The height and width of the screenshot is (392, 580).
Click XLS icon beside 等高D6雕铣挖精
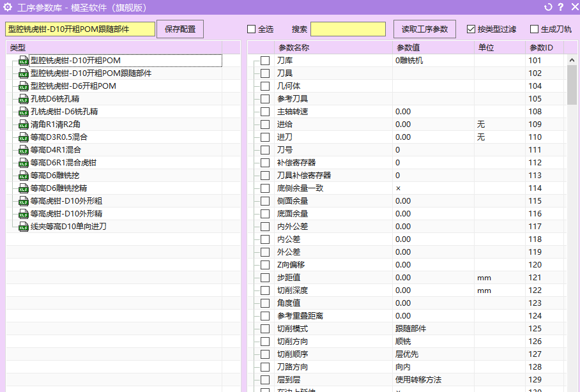point(23,188)
